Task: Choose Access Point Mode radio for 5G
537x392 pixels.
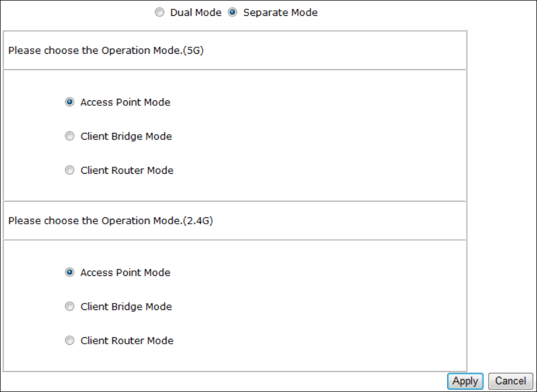Action: 70,102
